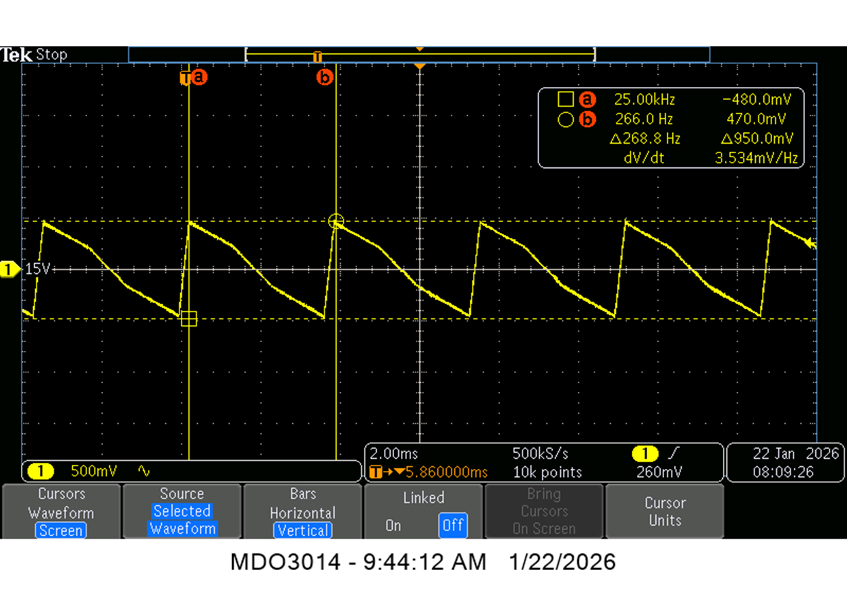This screenshot has width=847, height=616.
Task: Click the AC coupling symbol next to 500mV
Action: click(143, 470)
